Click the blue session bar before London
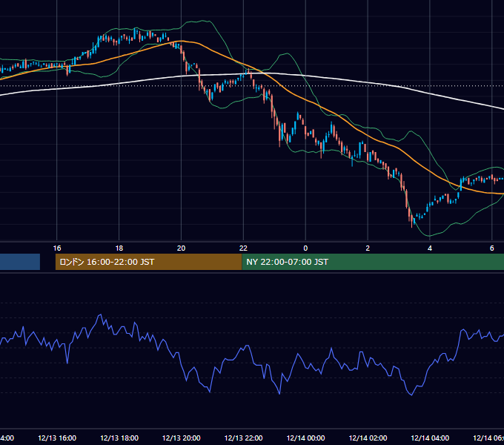 [20, 262]
